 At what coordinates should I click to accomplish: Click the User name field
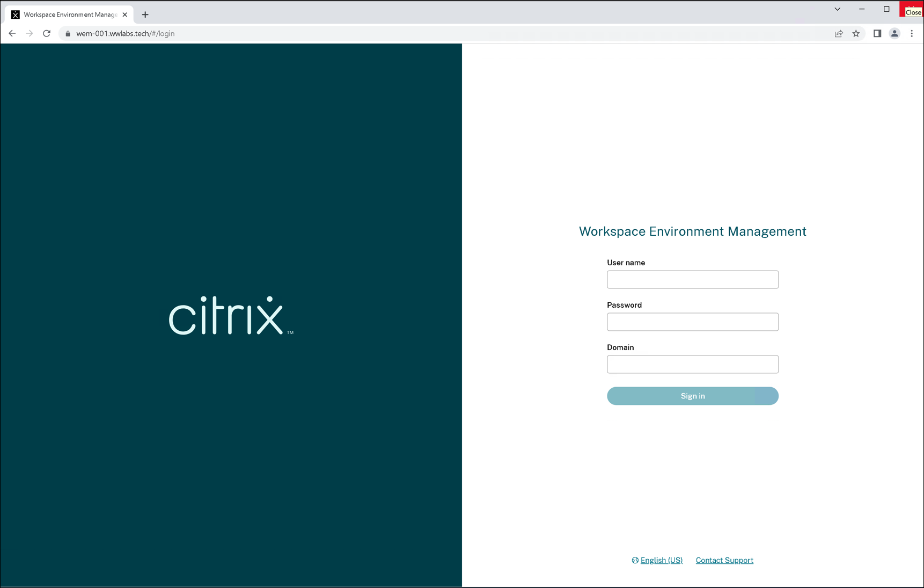click(693, 280)
